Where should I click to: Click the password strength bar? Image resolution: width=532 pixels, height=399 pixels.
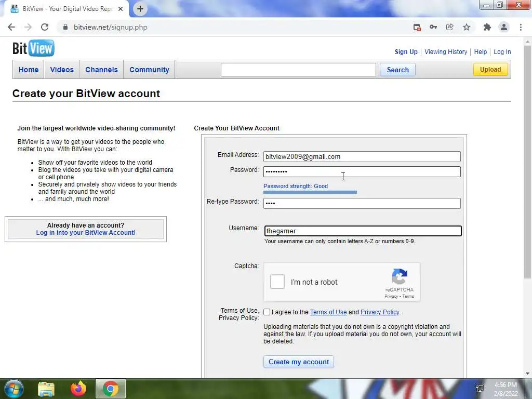click(x=310, y=192)
